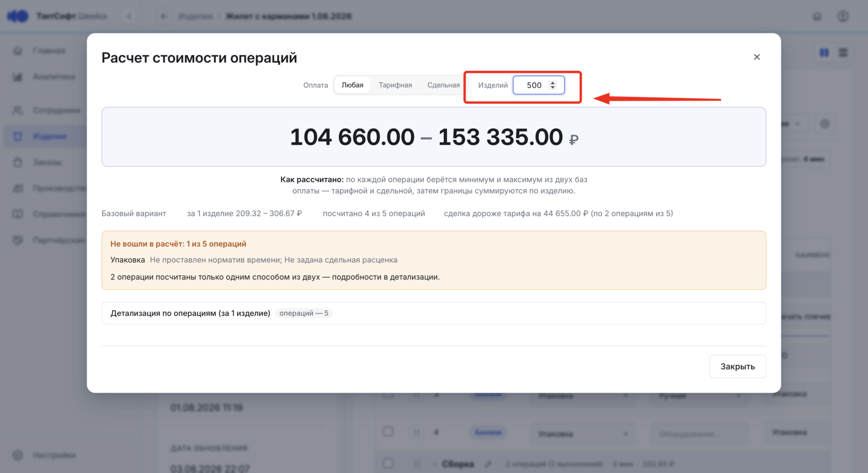Click the back arrow in breadcrumb bar

[x=163, y=17]
